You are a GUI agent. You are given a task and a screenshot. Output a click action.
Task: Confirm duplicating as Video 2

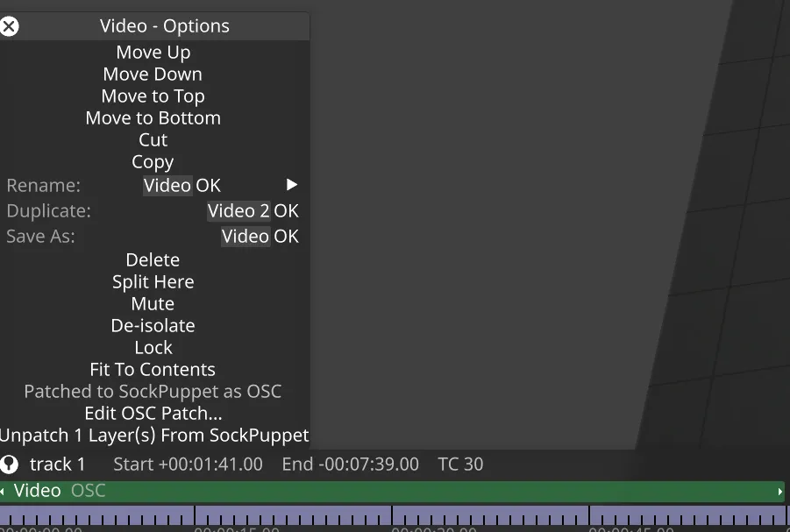(287, 210)
